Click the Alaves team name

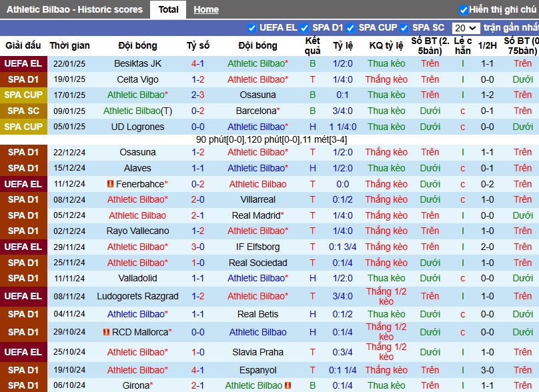click(137, 168)
